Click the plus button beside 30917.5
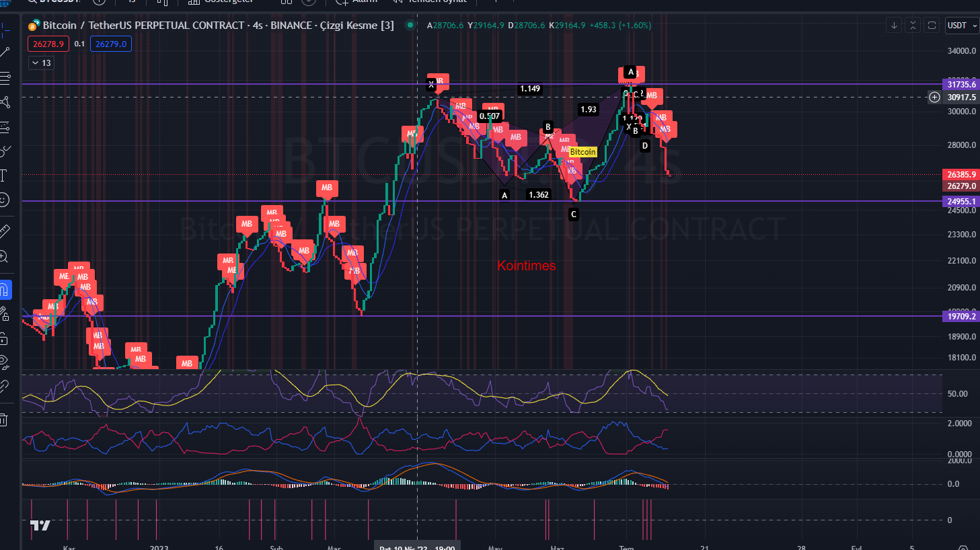 pyautogui.click(x=934, y=97)
